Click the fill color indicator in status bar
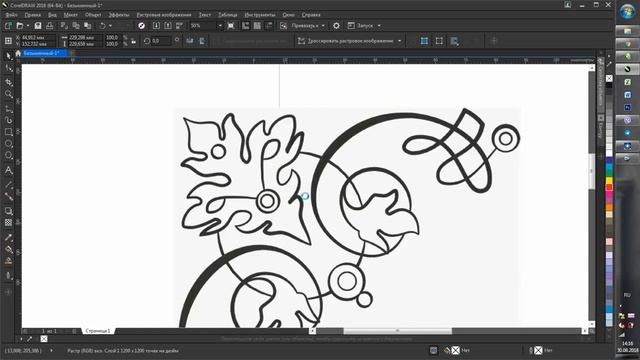This screenshot has width=640, height=360. click(x=456, y=350)
